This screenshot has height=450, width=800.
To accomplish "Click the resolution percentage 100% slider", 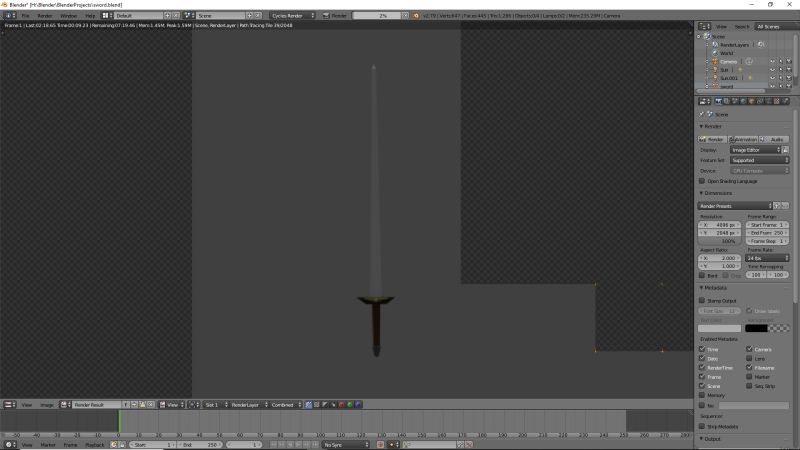I will click(719, 241).
